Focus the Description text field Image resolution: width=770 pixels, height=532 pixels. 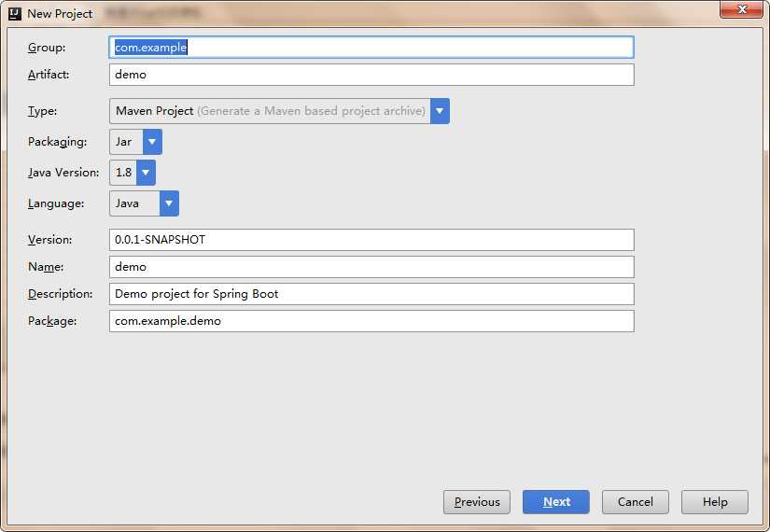(371, 294)
